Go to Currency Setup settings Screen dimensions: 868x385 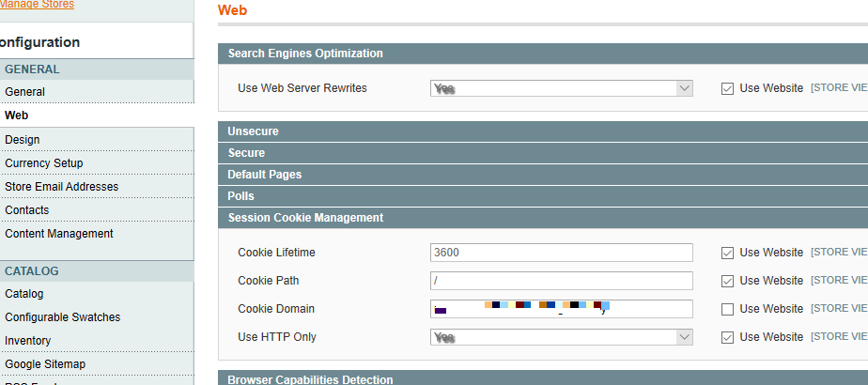44,163
